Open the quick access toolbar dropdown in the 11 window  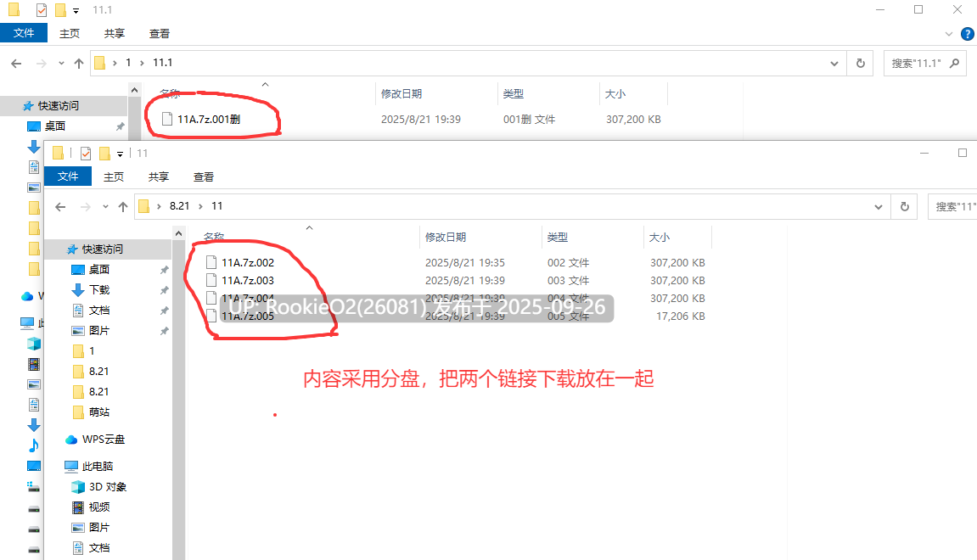(121, 154)
